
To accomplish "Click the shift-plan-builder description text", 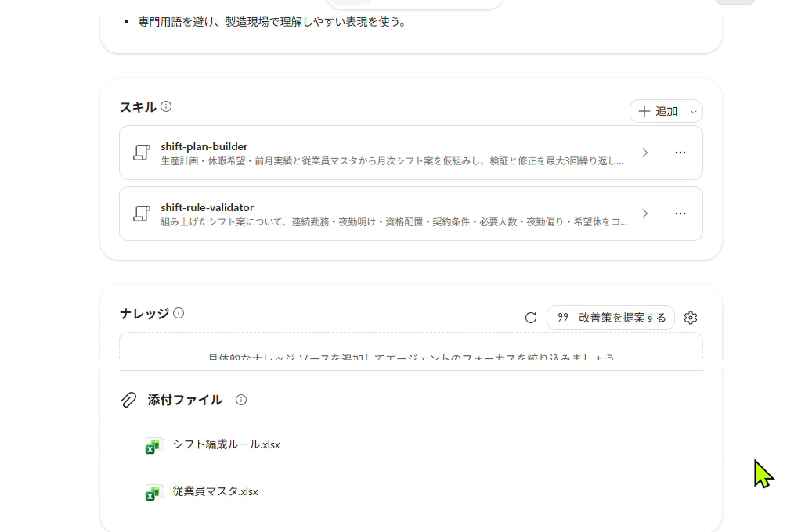I will click(392, 161).
